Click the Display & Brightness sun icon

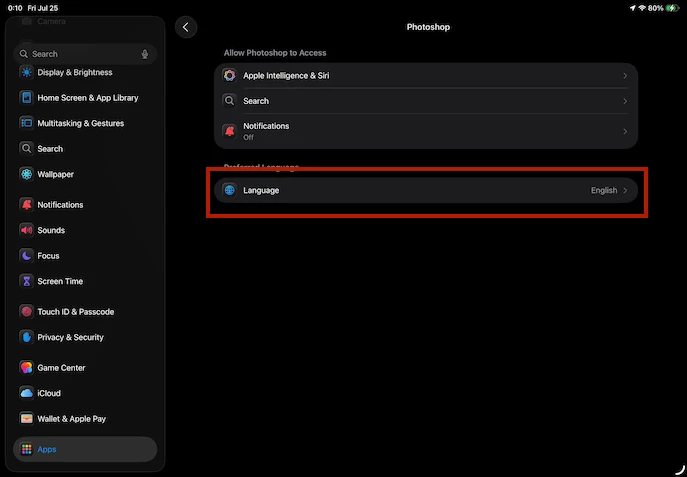26,72
